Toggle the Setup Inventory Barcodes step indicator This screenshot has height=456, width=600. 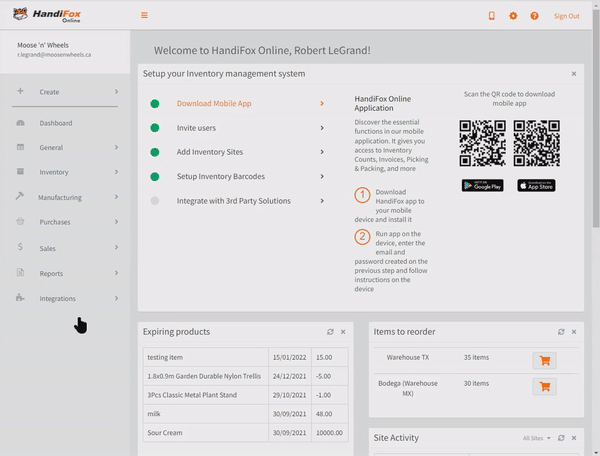[154, 176]
